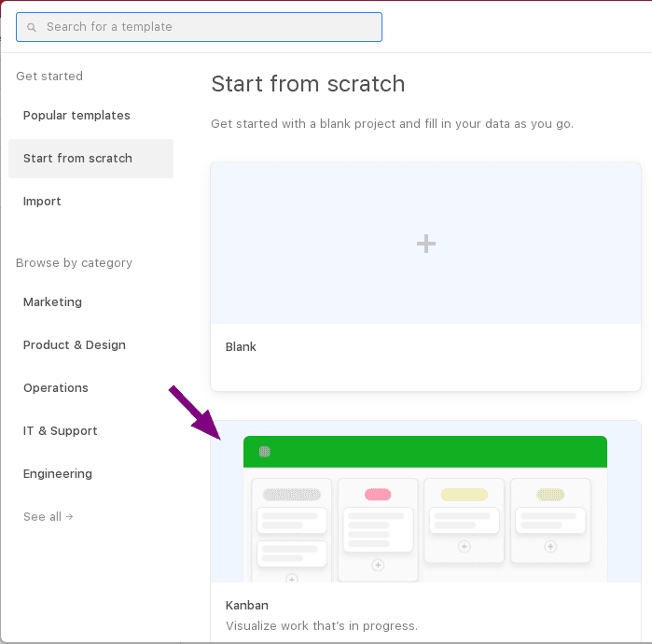Image resolution: width=652 pixels, height=644 pixels.
Task: Open the Import option
Action: pos(42,202)
